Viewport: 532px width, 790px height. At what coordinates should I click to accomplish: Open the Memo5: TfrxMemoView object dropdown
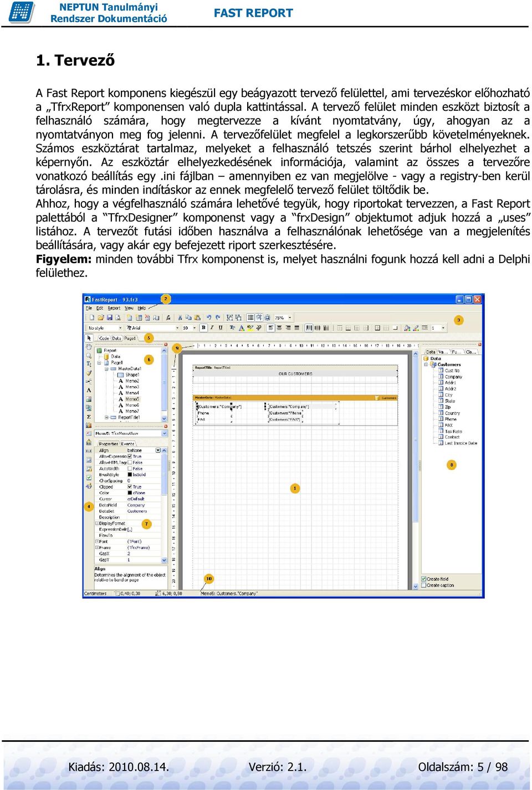tap(164, 433)
